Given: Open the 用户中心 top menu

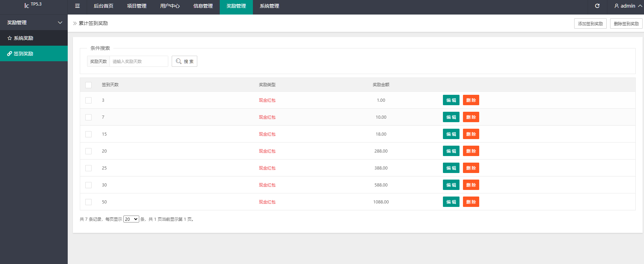Looking at the screenshot, I should point(170,6).
